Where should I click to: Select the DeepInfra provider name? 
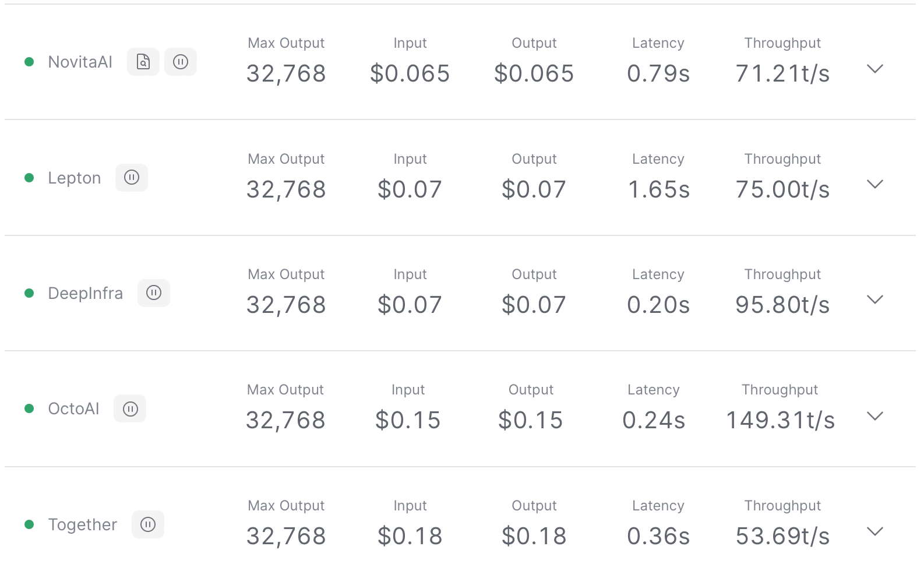pos(85,293)
